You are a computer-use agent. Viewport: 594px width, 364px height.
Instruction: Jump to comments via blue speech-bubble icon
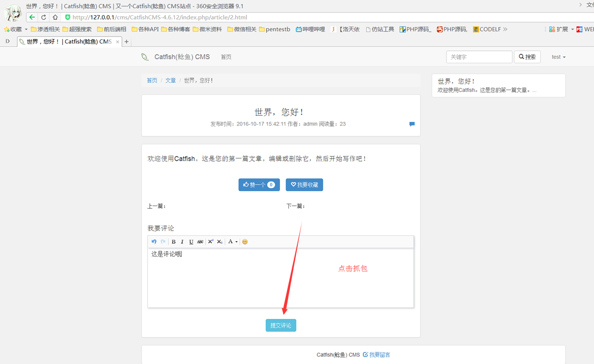(412, 124)
